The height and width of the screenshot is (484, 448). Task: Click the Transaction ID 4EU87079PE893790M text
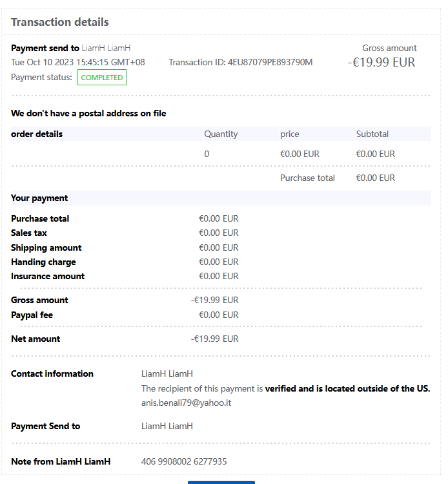click(x=240, y=62)
